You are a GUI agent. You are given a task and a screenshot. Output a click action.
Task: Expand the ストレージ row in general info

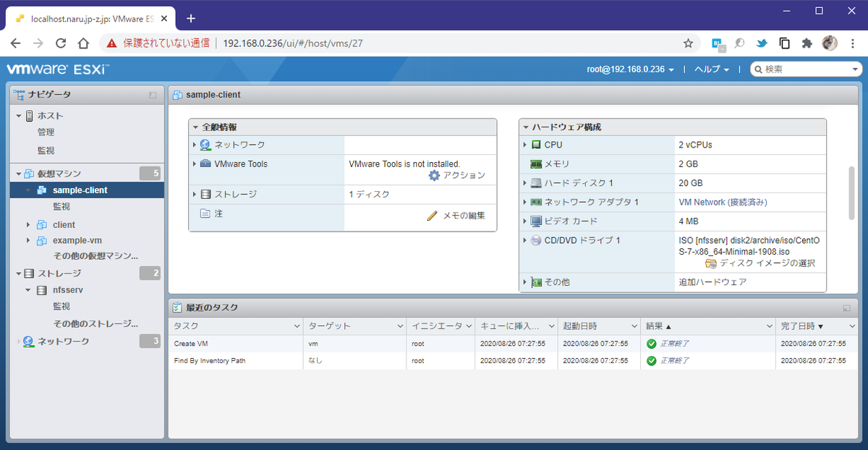pyautogui.click(x=195, y=195)
